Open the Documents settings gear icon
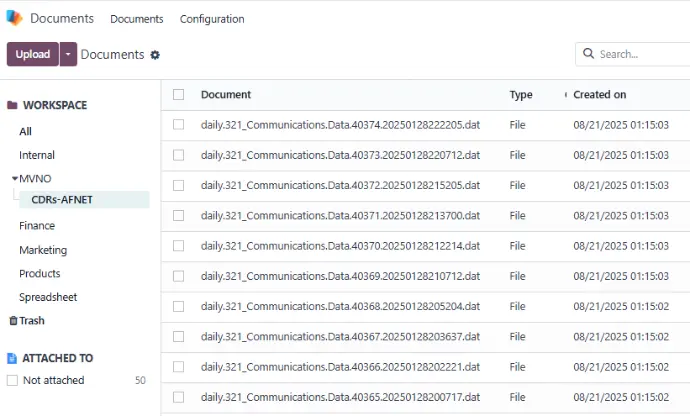Viewport: 690px width, 416px height. pos(155,55)
